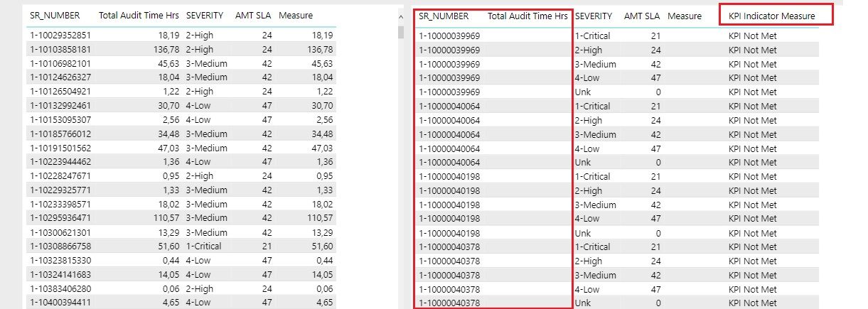Click 3-Medium severity for SR 1-10106982101
Viewport: 868px width, 309px height.
click(x=207, y=63)
